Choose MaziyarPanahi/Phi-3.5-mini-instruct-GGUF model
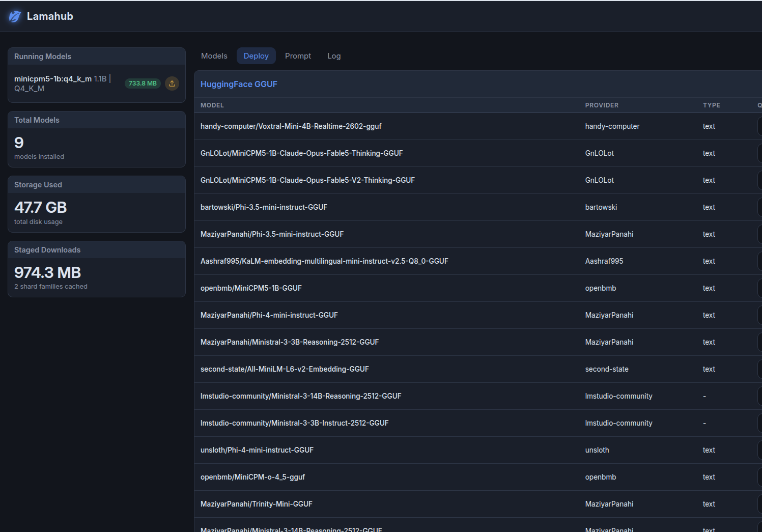The width and height of the screenshot is (762, 532). point(272,234)
